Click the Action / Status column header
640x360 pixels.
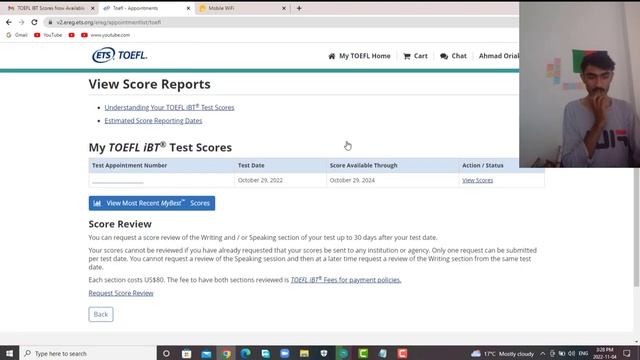coord(482,166)
